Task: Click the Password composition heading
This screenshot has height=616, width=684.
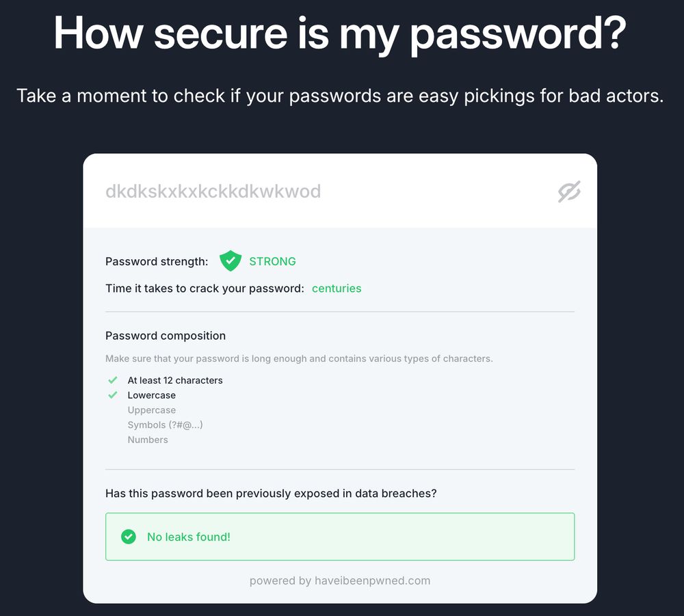Action: coord(166,336)
